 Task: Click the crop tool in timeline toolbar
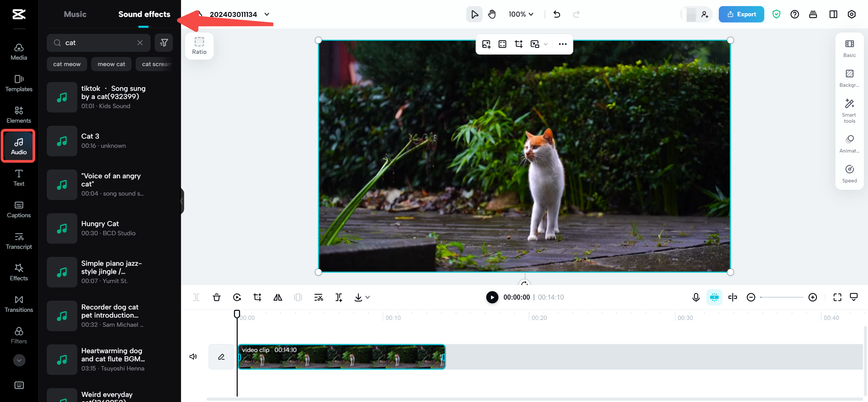257,297
